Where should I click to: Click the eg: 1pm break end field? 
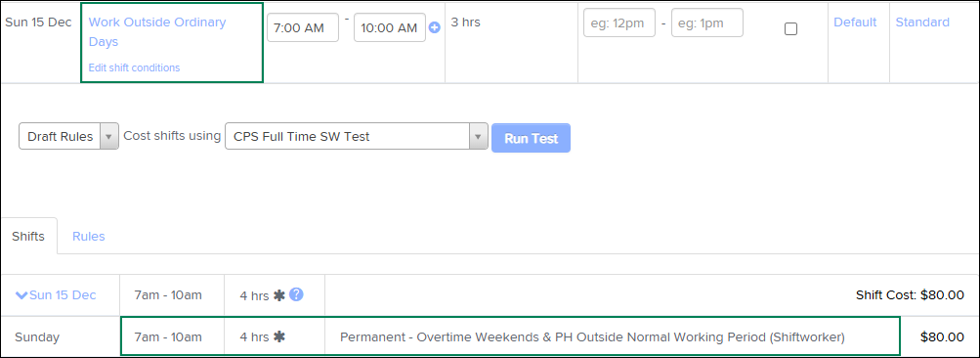pos(707,23)
